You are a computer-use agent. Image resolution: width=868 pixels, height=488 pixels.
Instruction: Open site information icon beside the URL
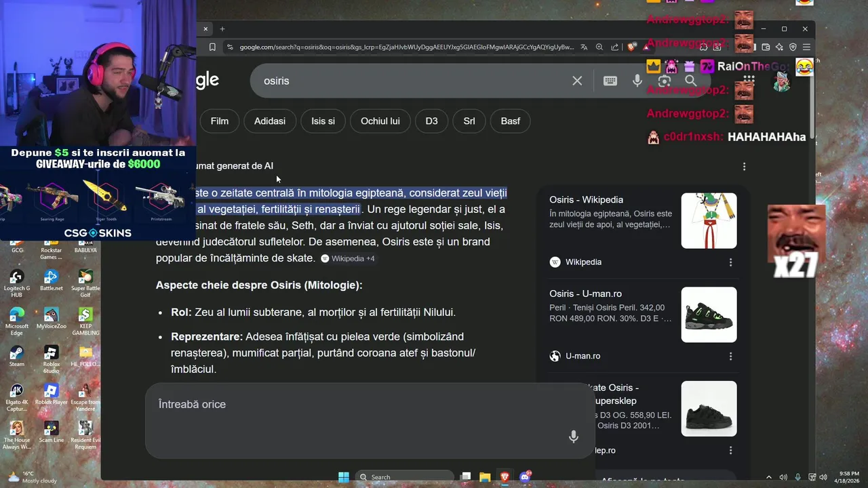[230, 47]
